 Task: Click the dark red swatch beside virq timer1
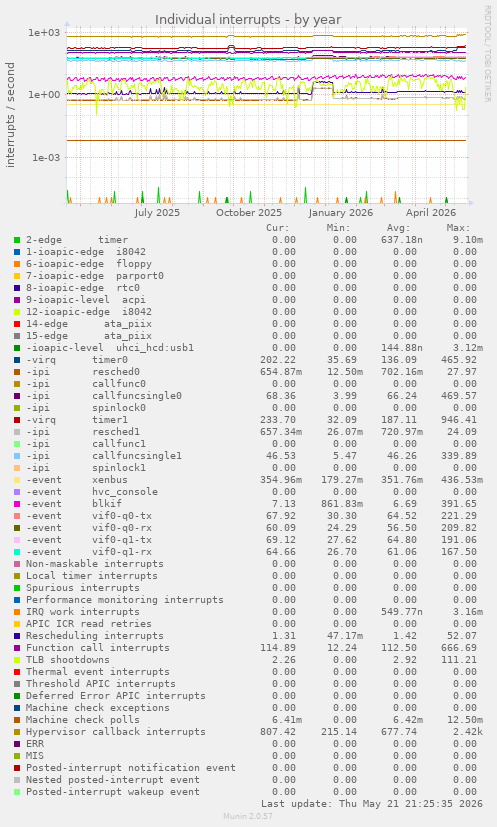[x=17, y=420]
